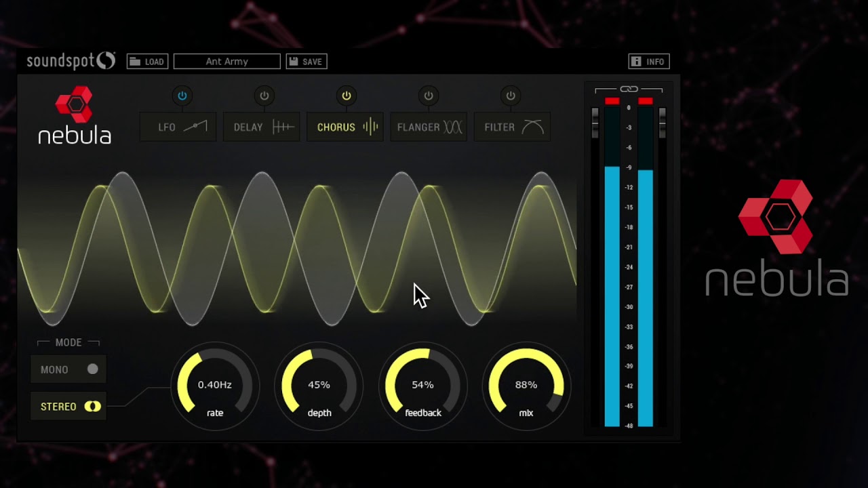
Task: Click the LFO ramp curve icon
Action: (196, 127)
